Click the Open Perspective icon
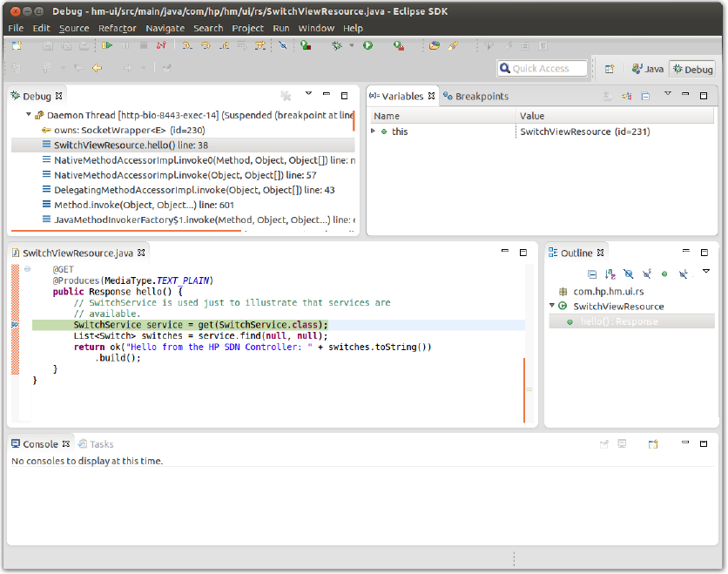This screenshot has width=728, height=574. 610,69
